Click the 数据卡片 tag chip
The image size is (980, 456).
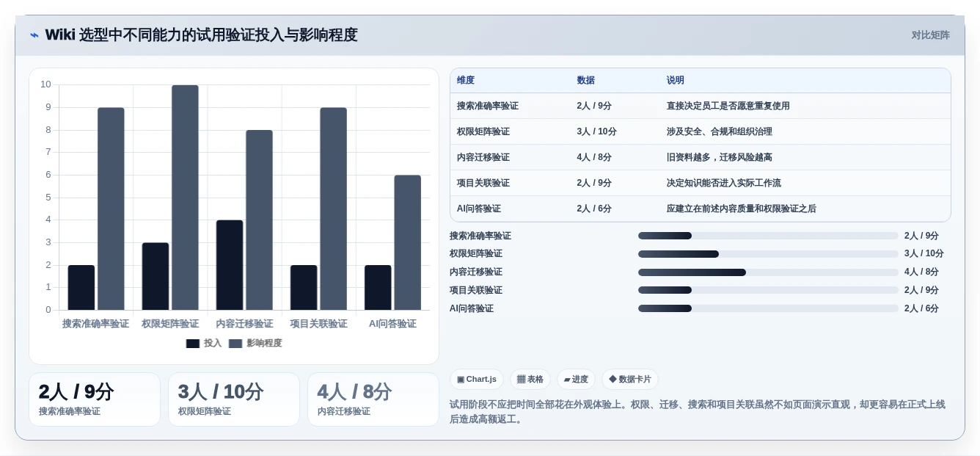click(x=630, y=380)
